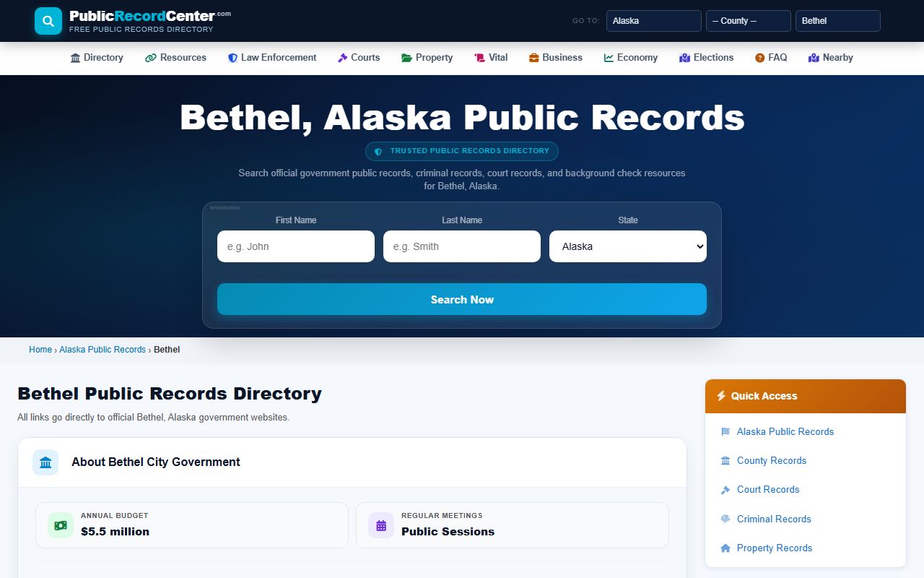Viewport: 924px width, 578px height.
Task: Click the Elections ballot icon in navbar
Action: coord(685,58)
